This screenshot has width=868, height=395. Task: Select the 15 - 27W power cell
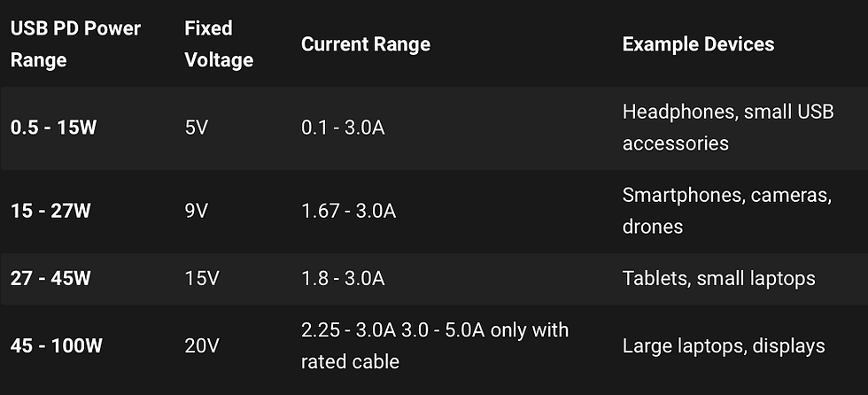tap(50, 211)
